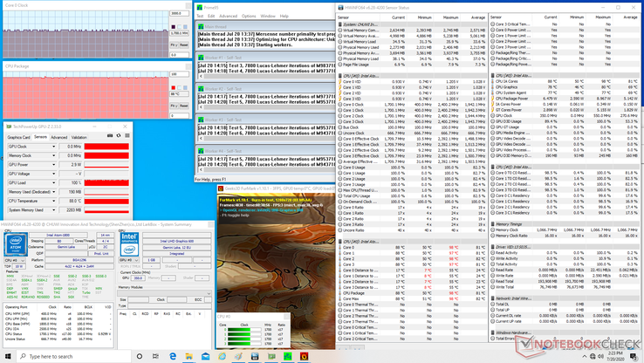Viewport: 644px width, 363px height.
Task: Click the red color swatch on CPU Package graph
Action: coord(174,88)
